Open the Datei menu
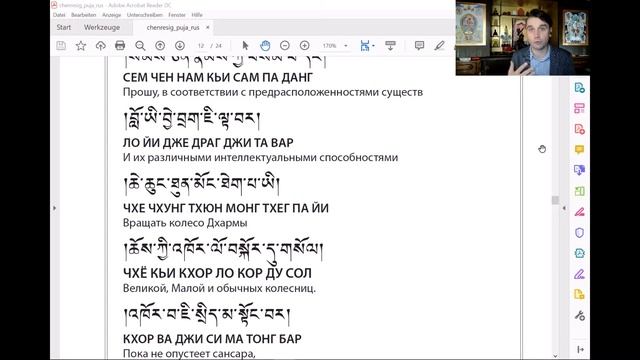The width and height of the screenshot is (640, 360). [x=59, y=15]
